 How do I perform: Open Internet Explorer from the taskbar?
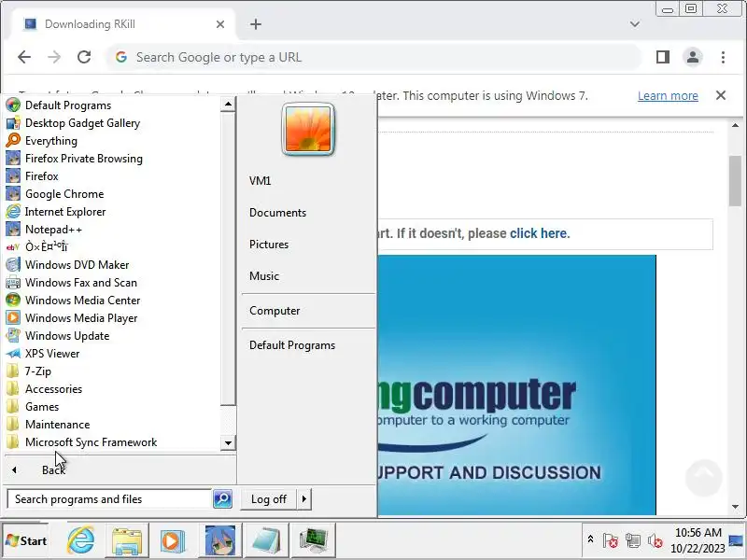click(80, 540)
